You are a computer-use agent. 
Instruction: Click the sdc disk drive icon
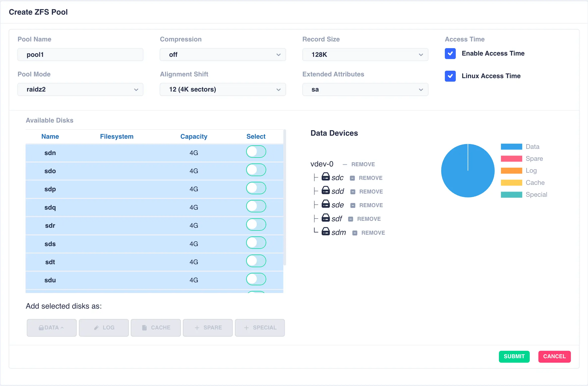point(326,177)
